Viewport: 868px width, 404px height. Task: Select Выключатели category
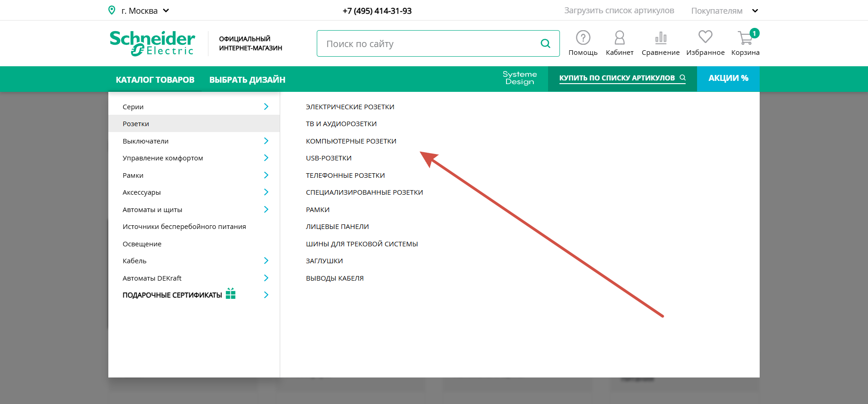pos(145,141)
